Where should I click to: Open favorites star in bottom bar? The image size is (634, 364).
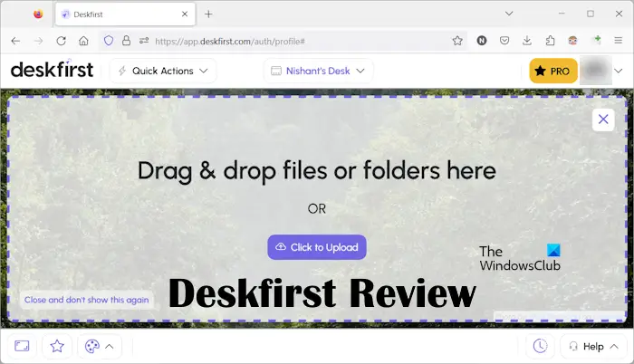pos(57,346)
